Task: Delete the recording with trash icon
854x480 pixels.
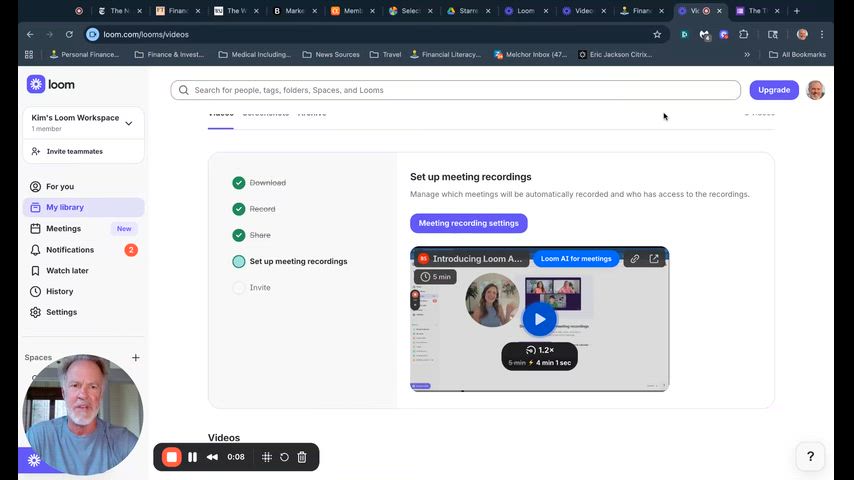Action: coord(302,457)
